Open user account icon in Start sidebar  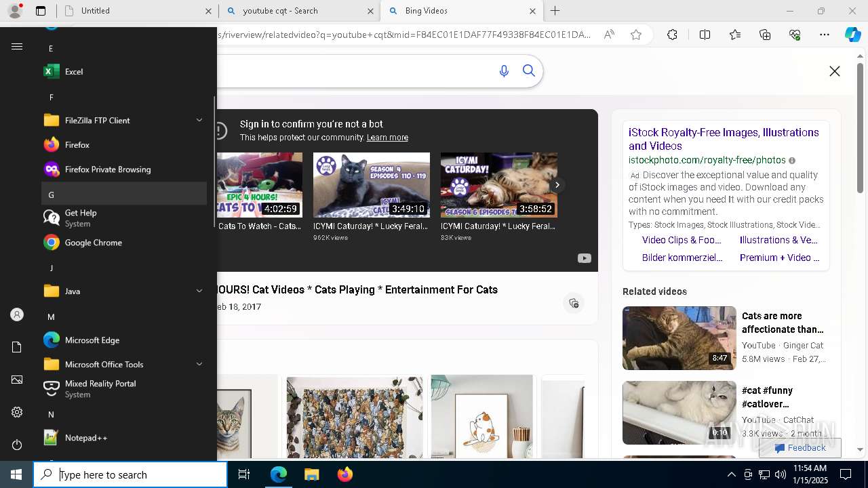[17, 314]
